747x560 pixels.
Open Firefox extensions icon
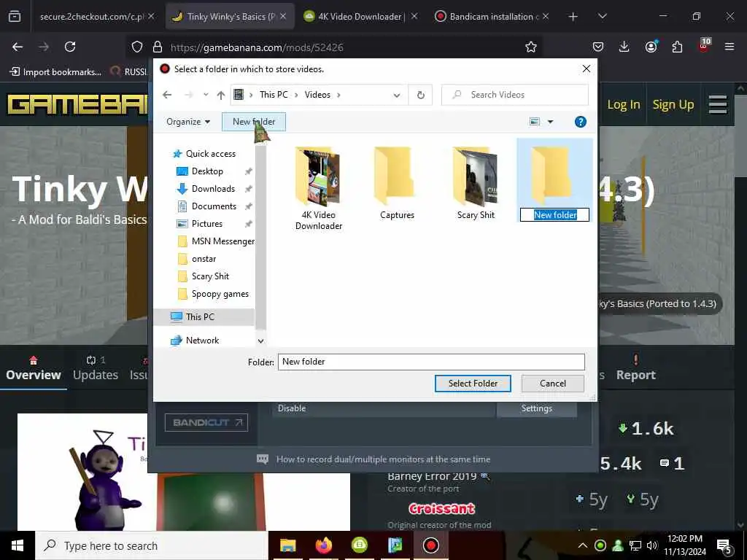tap(677, 47)
